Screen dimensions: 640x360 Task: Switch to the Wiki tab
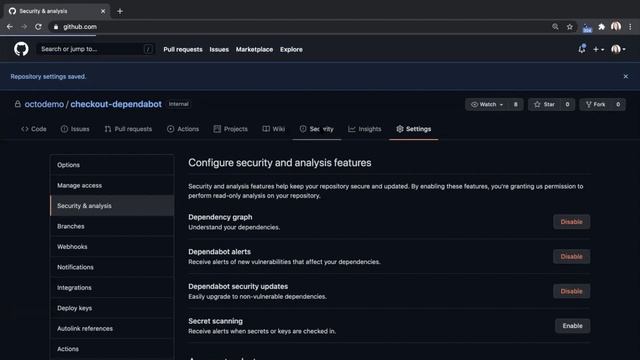pos(273,129)
